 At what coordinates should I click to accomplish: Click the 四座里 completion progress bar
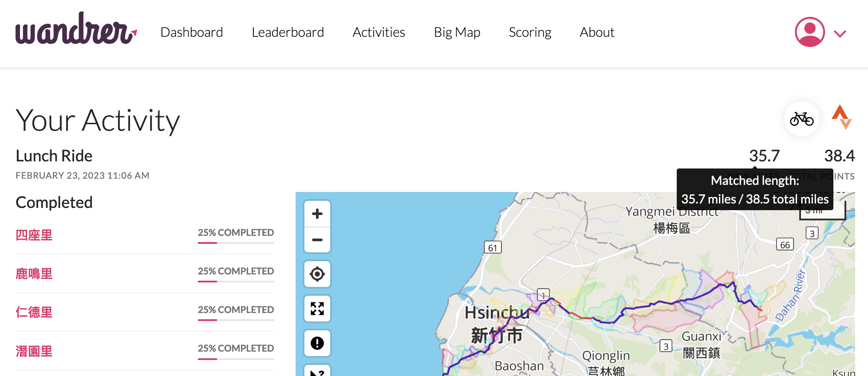(236, 243)
